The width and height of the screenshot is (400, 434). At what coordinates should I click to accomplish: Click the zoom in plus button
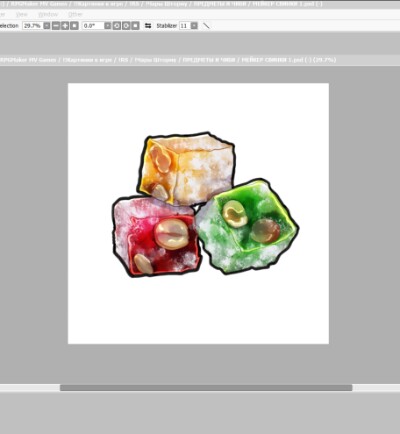[x=65, y=26]
